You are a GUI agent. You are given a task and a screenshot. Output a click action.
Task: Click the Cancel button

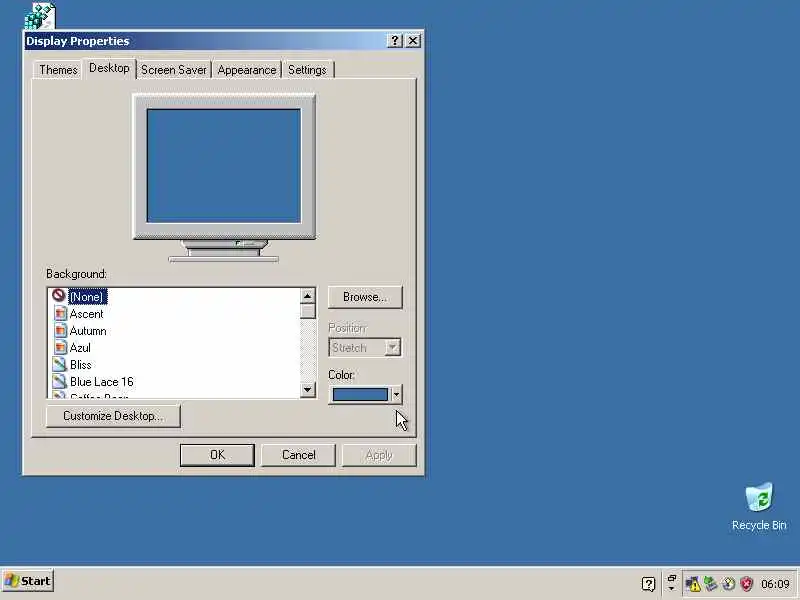[298, 455]
